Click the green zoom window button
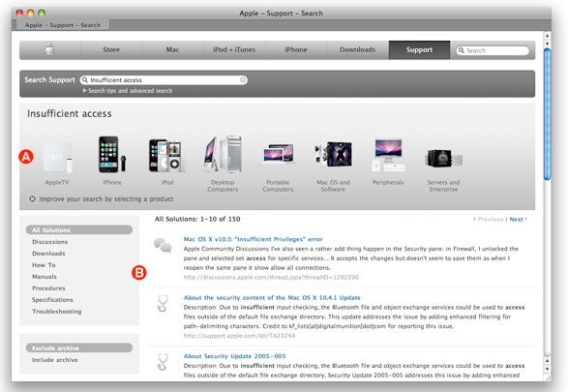This screenshot has height=392, width=568. [42, 13]
